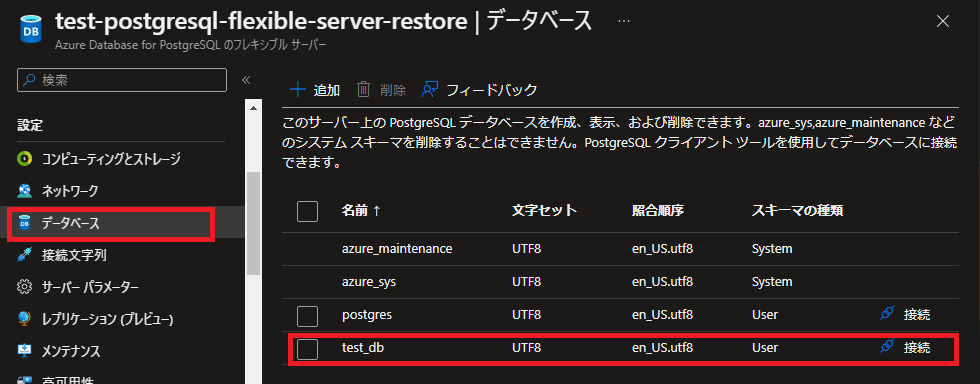Click the server parameters gear icon
Screen dimensions: 980x384
(24, 287)
